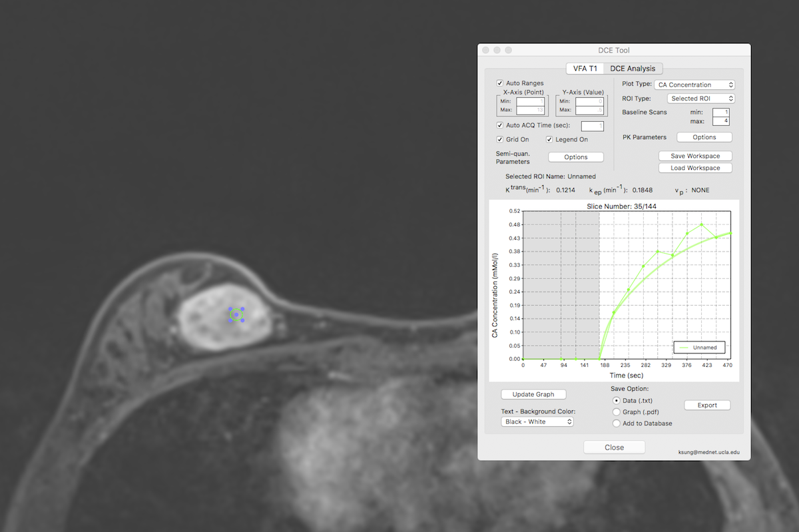Image resolution: width=799 pixels, height=532 pixels.
Task: Click the Export button
Action: tap(707, 405)
